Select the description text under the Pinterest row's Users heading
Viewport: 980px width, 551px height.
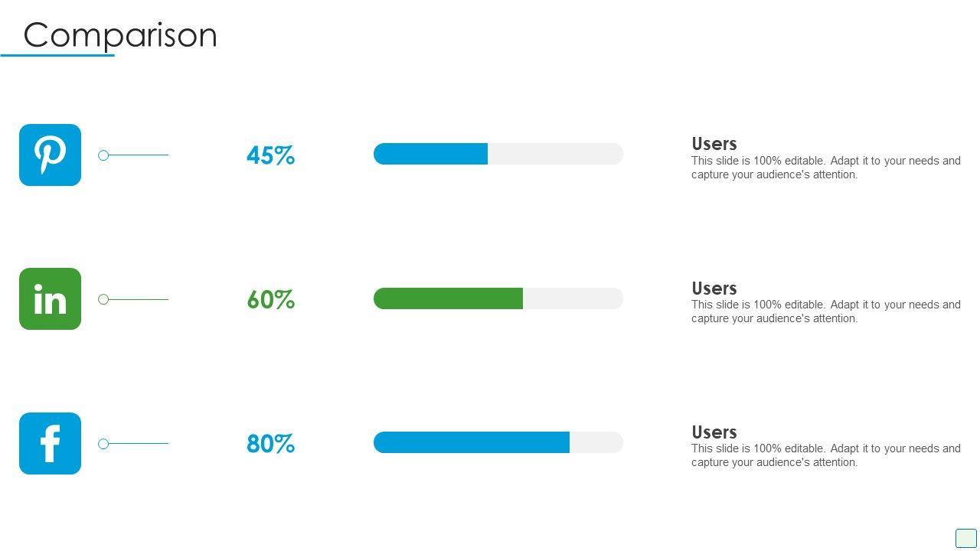pyautogui.click(x=825, y=168)
